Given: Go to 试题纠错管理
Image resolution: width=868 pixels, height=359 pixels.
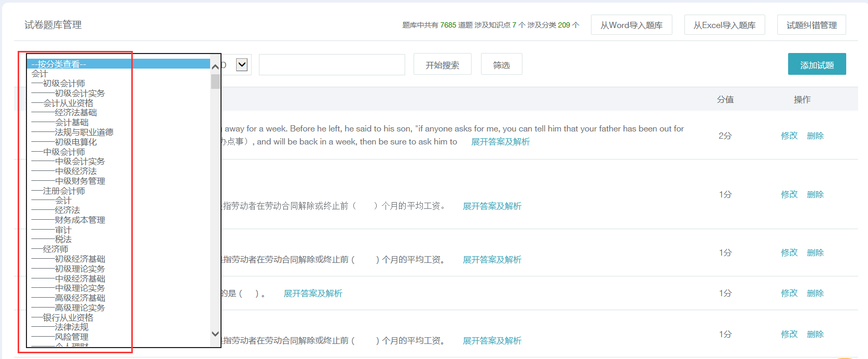Looking at the screenshot, I should 811,25.
